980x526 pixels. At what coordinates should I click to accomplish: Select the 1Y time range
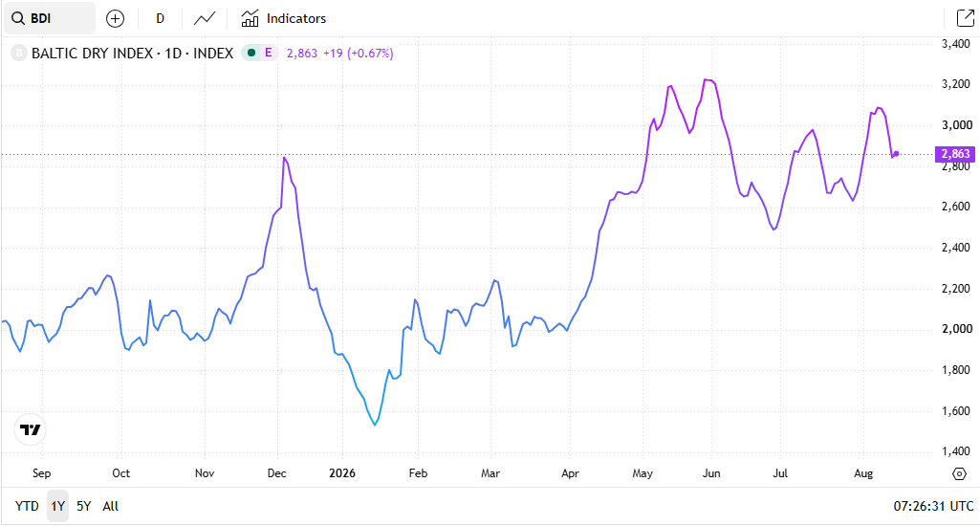click(x=58, y=506)
